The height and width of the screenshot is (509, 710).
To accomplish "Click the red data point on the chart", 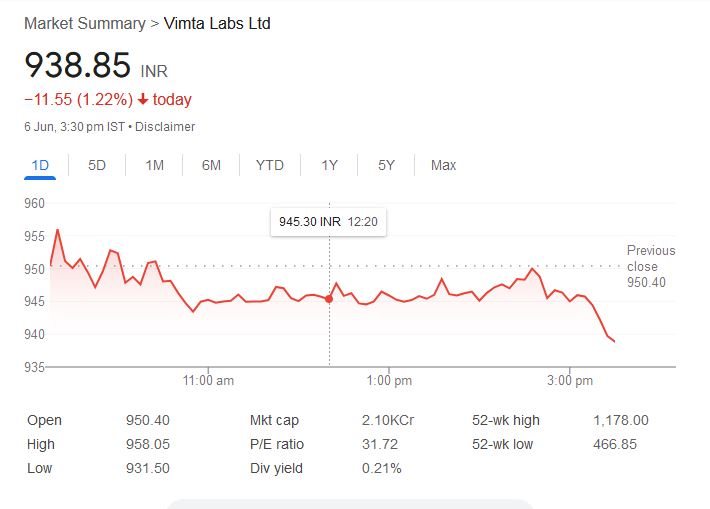I will click(329, 298).
